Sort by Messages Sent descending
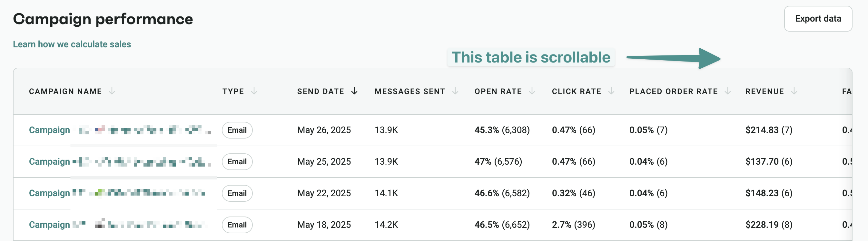 click(x=456, y=91)
